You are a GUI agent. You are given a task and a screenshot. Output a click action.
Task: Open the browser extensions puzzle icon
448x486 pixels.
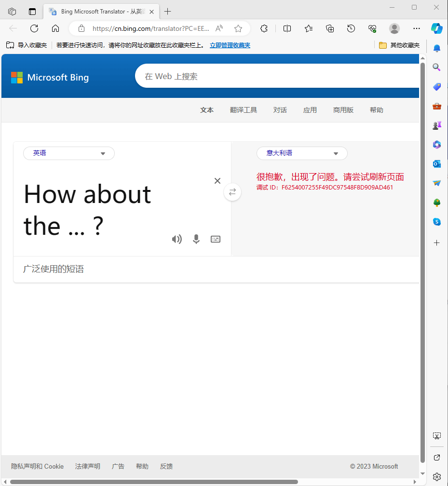264,28
